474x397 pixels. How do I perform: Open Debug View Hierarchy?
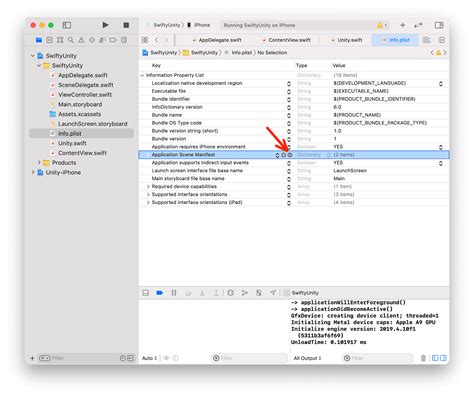(230, 293)
